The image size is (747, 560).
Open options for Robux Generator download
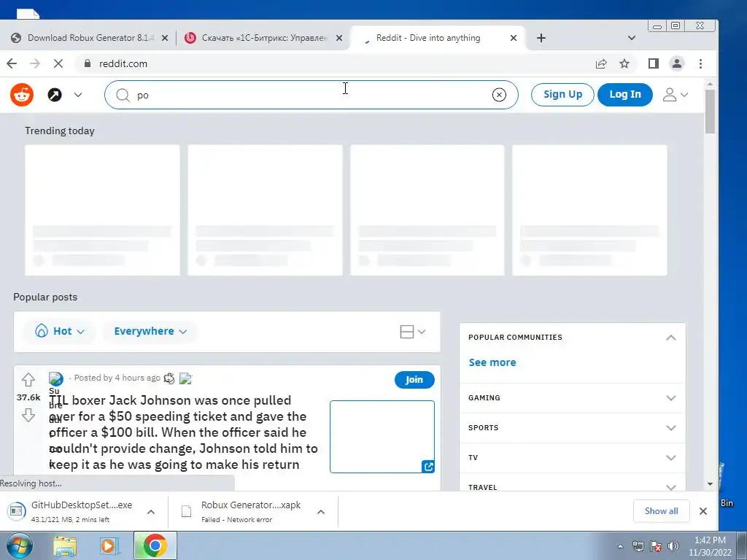pos(321,512)
